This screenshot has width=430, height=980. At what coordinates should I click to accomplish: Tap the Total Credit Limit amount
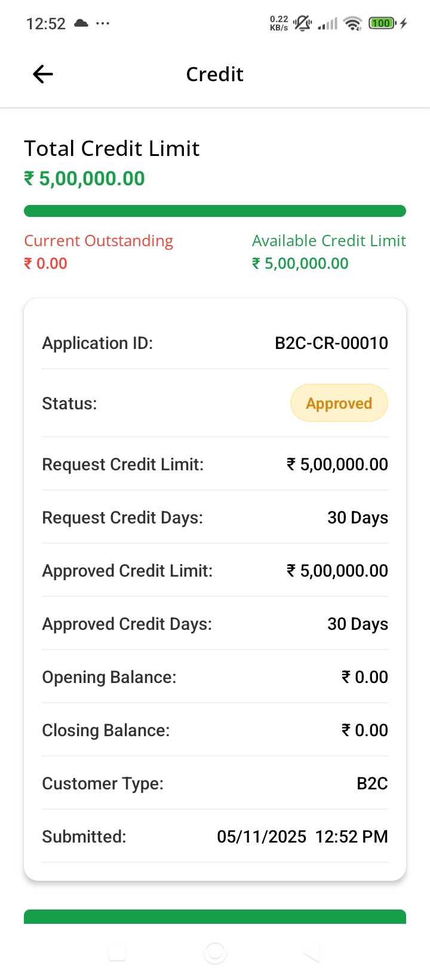(84, 179)
